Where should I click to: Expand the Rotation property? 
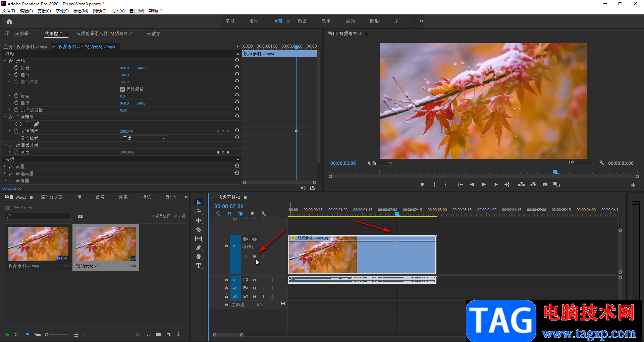9,96
